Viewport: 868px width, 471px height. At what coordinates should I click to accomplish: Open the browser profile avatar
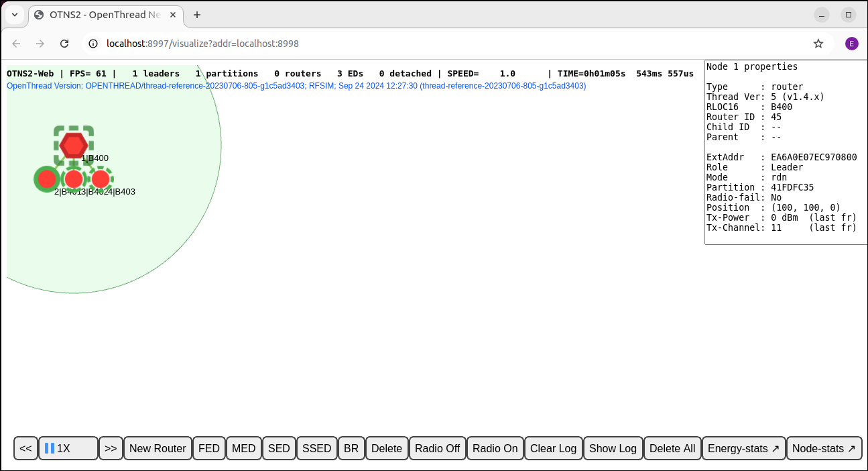(851, 43)
